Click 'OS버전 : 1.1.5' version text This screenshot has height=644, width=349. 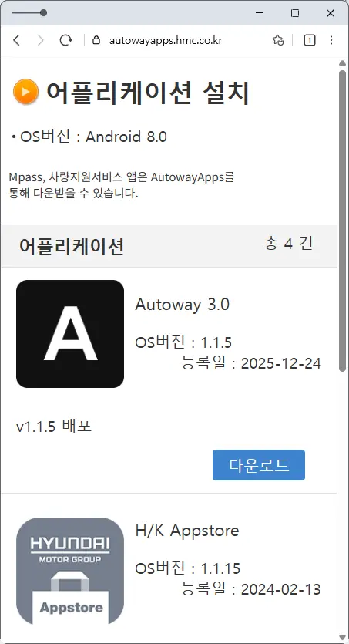183,342
